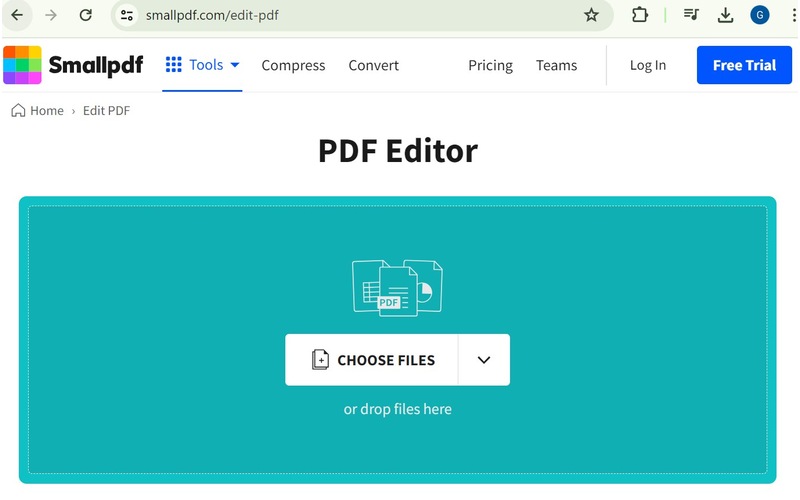Click the CHOOSE FILES button
The width and height of the screenshot is (800, 500).
point(371,360)
